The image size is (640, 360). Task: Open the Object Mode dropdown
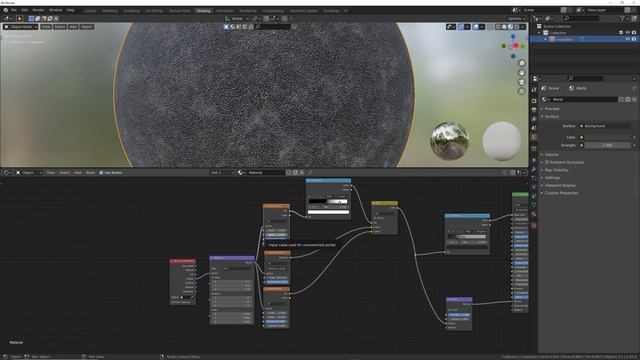[x=20, y=27]
